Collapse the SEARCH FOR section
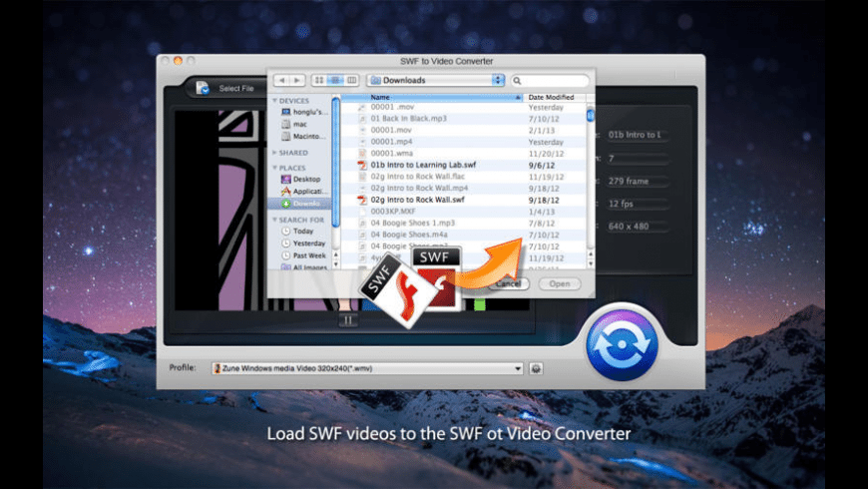This screenshot has height=489, width=868. tap(274, 220)
